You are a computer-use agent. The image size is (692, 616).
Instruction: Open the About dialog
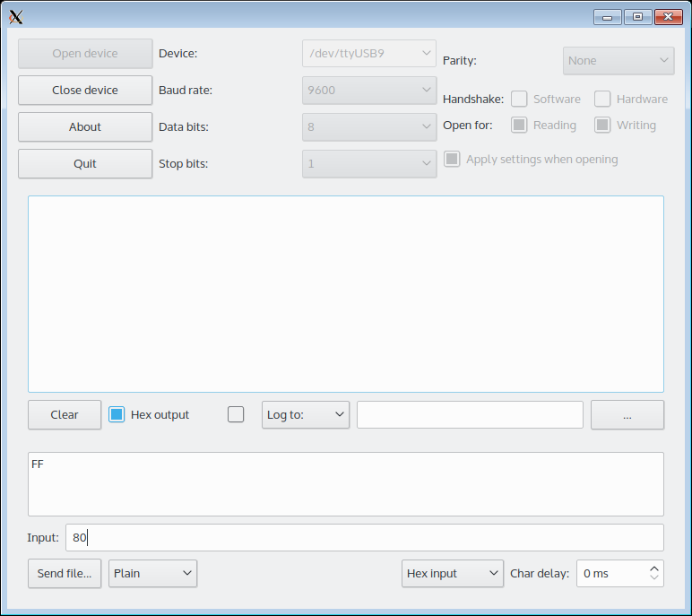click(85, 126)
